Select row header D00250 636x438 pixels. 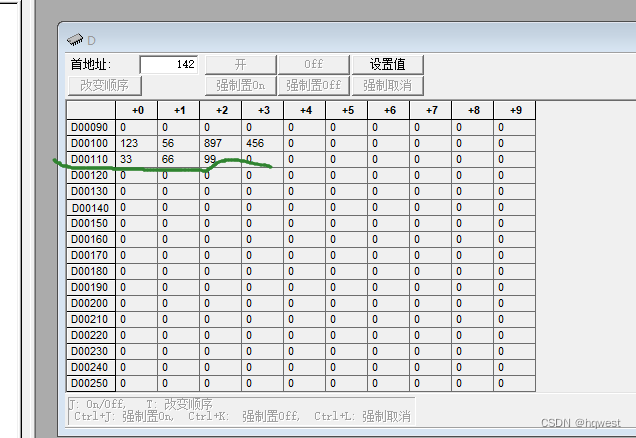point(91,384)
